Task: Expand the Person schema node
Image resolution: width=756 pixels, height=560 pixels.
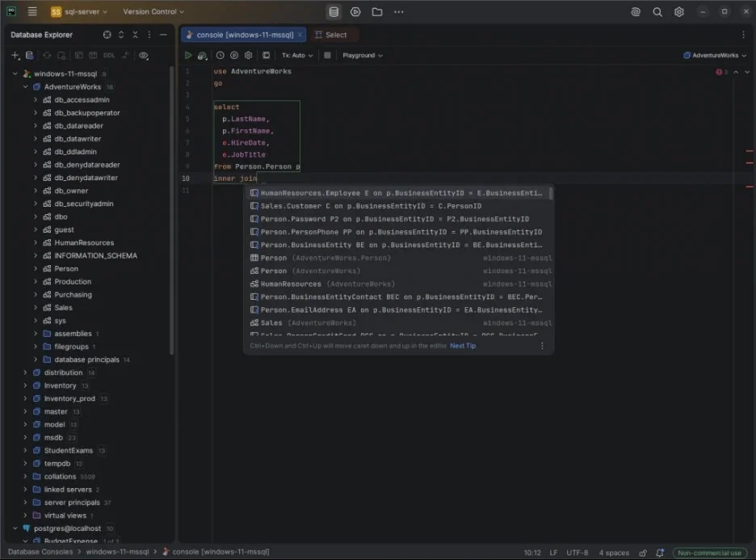Action: tap(36, 268)
